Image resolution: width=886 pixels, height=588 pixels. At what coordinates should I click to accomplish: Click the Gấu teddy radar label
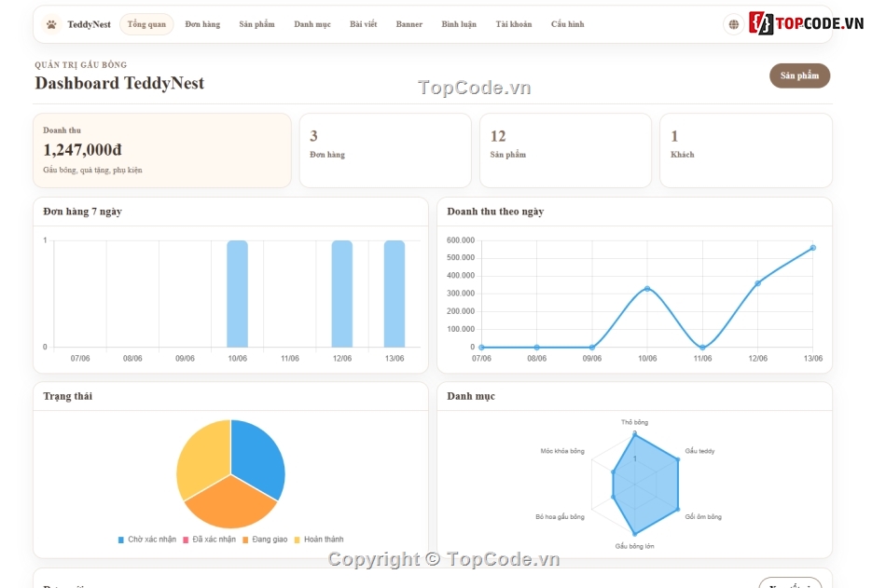(700, 451)
